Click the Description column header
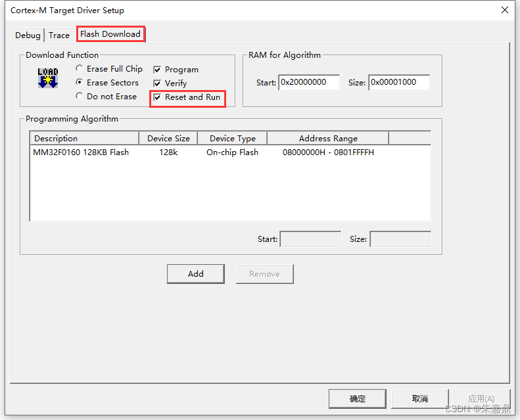 [84, 138]
